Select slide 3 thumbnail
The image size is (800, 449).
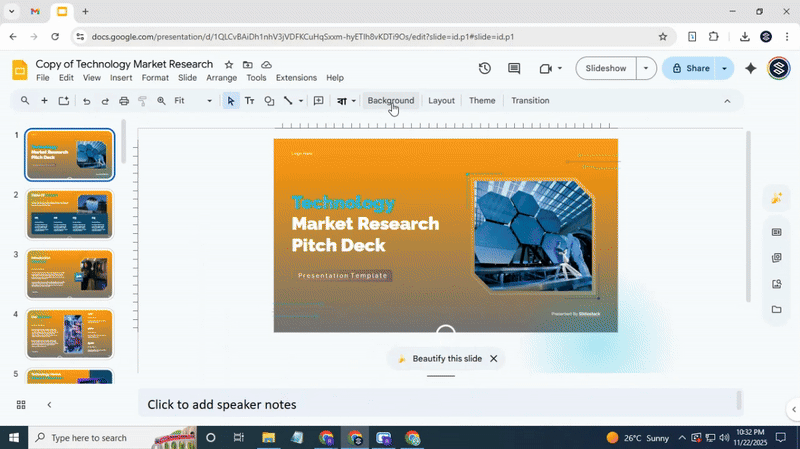[x=70, y=274]
